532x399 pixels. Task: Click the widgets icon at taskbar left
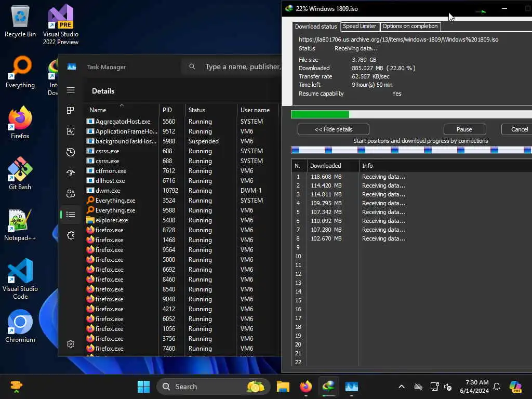click(16, 387)
